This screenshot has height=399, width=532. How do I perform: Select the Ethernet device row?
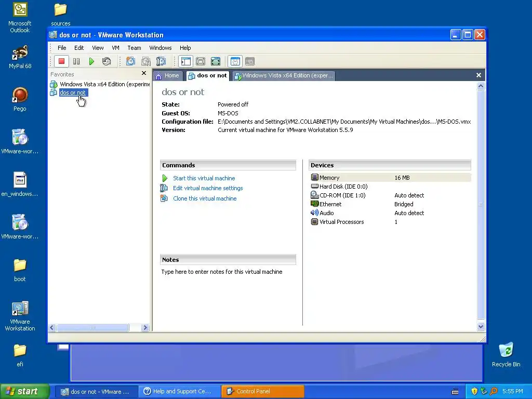pos(390,204)
